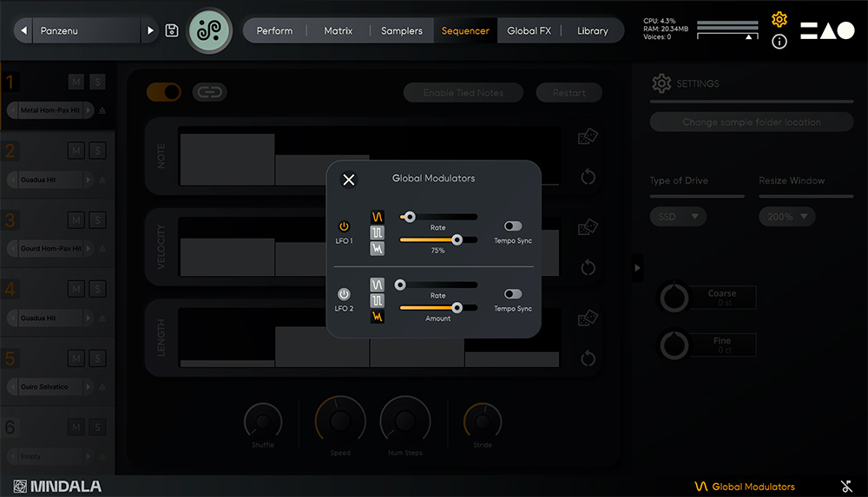Viewport: 868px width, 497px height.
Task: Enable Tempo Sync for LFO 1
Action: (x=513, y=226)
